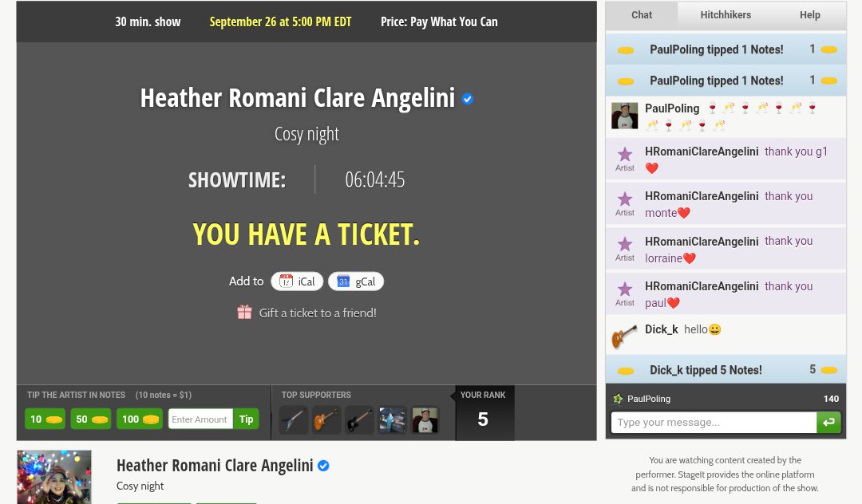Send chat message with green arrow button
Screen dimensions: 862x504
(x=828, y=422)
